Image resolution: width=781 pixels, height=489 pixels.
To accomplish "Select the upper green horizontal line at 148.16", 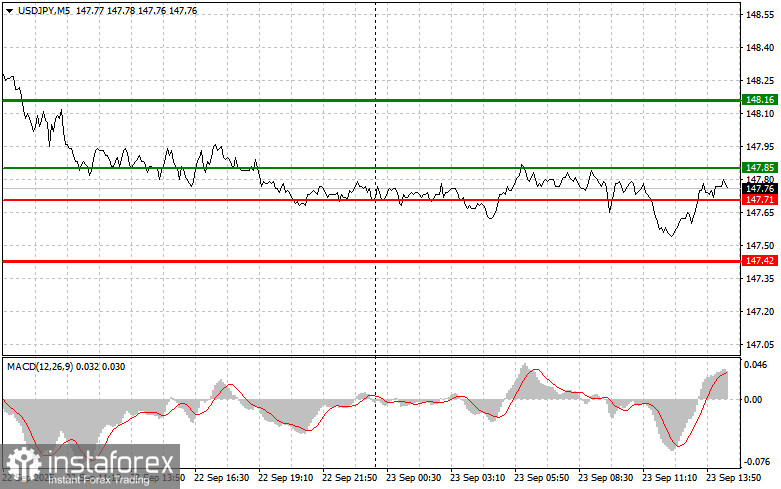I will [x=372, y=101].
